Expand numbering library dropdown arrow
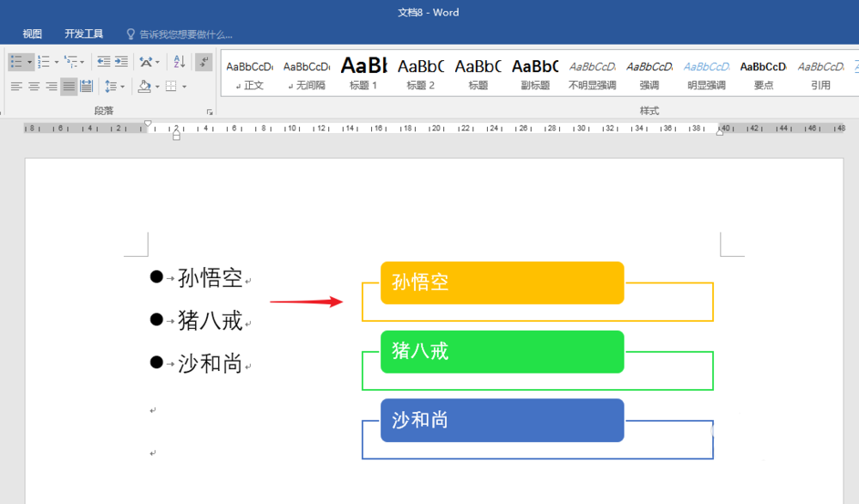Screen dimensions: 859x504 [57, 62]
